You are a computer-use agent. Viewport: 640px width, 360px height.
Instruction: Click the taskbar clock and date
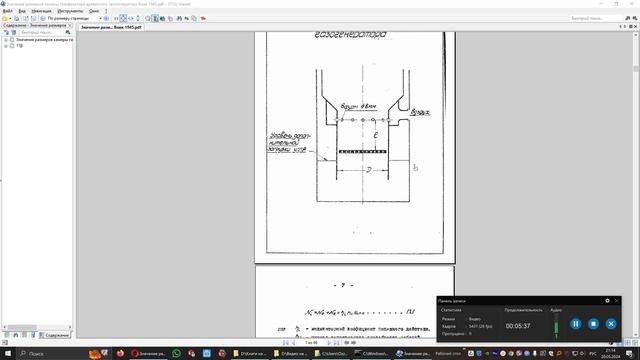point(610,353)
